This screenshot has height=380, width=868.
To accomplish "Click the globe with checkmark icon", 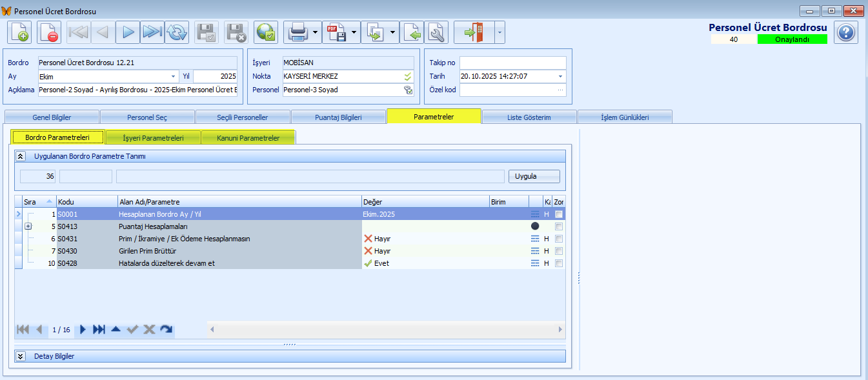I will [x=265, y=32].
